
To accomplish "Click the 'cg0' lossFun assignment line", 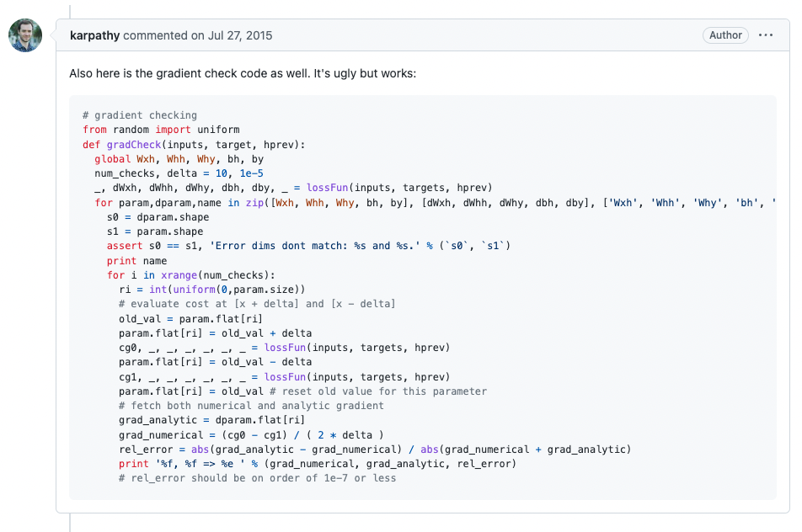I will click(x=285, y=348).
